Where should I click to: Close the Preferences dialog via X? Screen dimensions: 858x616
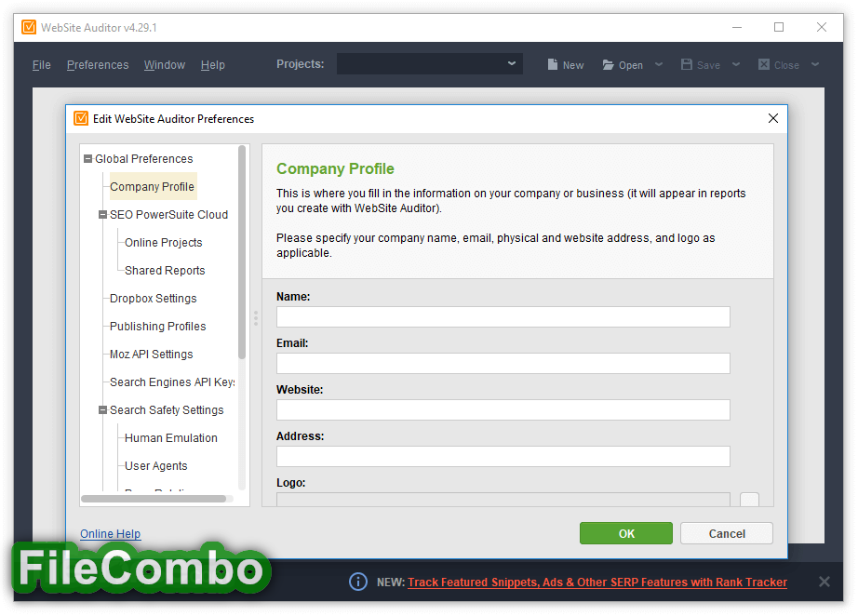tap(772, 118)
